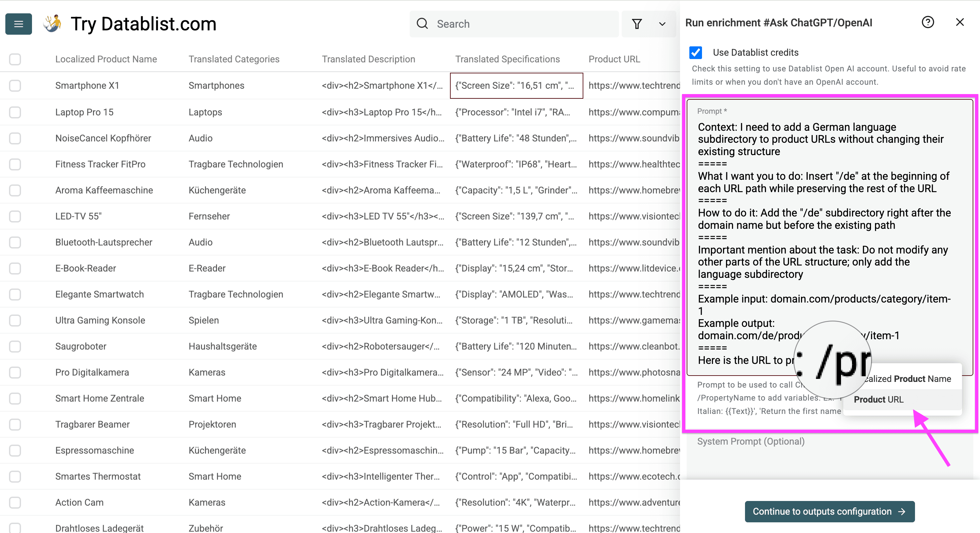Select the Translated Specifications cell for Smartphone X1
The width and height of the screenshot is (980, 533).
coord(516,85)
